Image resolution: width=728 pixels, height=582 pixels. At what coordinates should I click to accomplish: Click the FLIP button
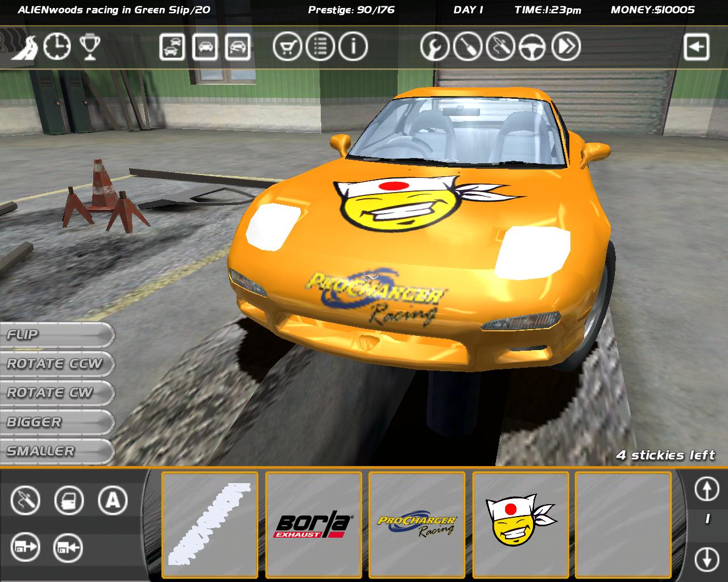click(x=57, y=335)
